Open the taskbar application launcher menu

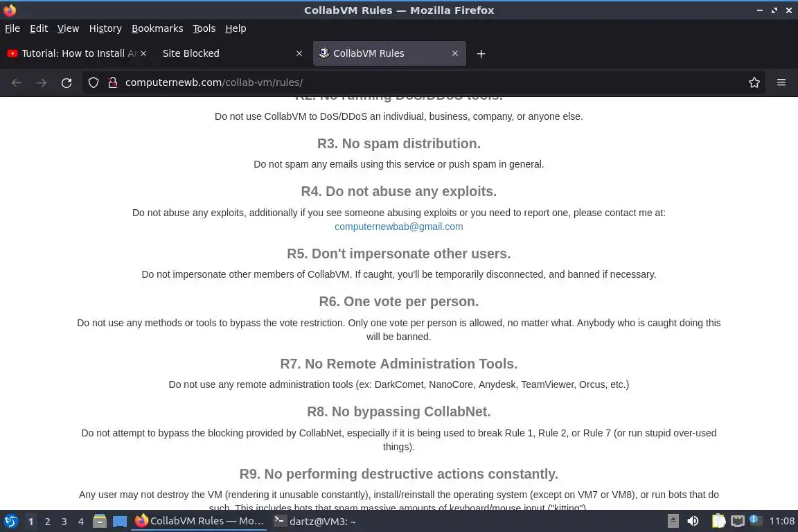click(10, 522)
